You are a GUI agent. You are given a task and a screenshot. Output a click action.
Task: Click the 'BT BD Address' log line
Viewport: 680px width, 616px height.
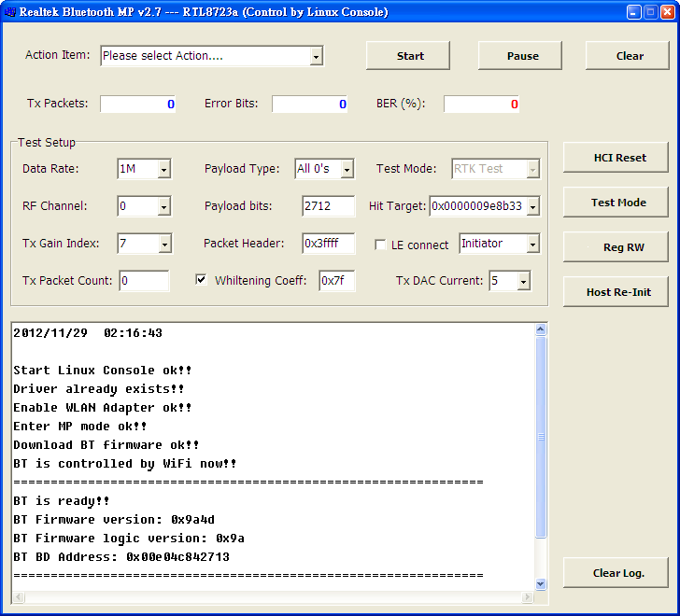tap(121, 556)
